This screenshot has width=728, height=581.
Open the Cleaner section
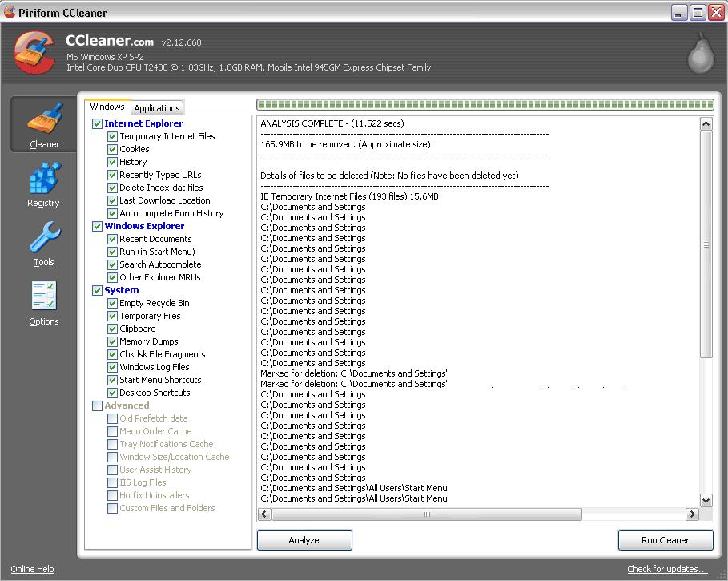tap(43, 124)
